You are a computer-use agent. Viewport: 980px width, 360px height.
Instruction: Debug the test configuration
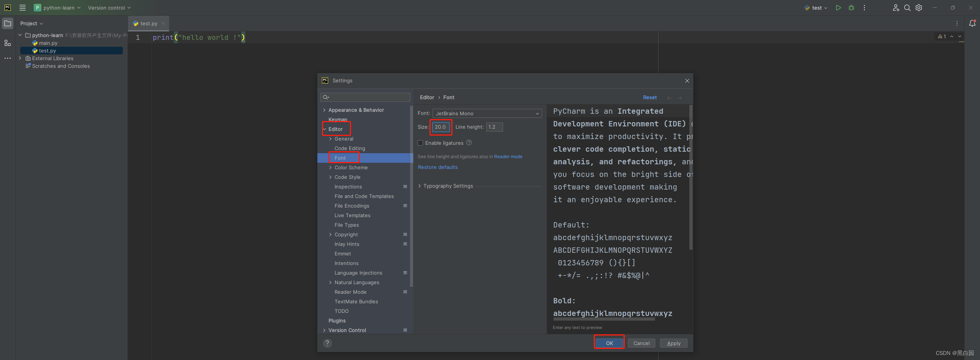click(851, 8)
